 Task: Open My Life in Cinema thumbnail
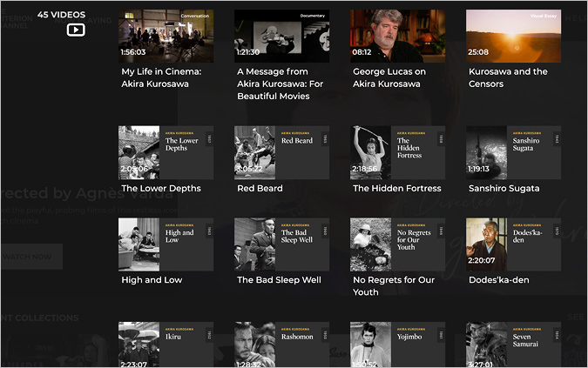tap(166, 36)
